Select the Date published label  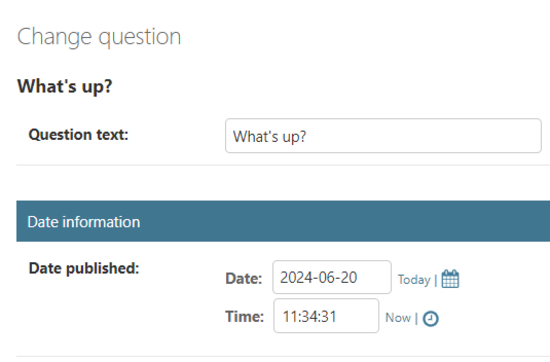point(84,268)
